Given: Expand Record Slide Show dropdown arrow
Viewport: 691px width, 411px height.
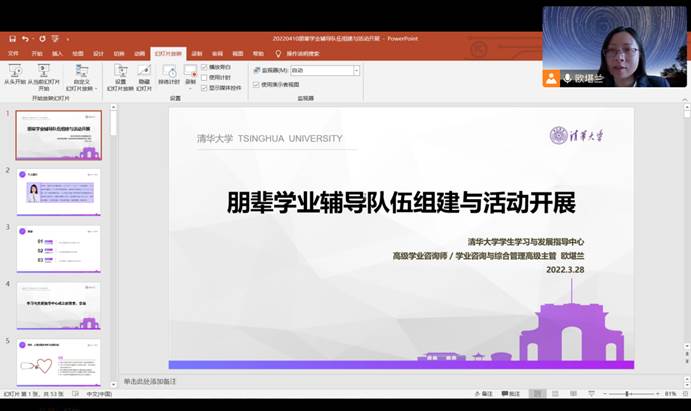Looking at the screenshot, I should tap(190, 88).
